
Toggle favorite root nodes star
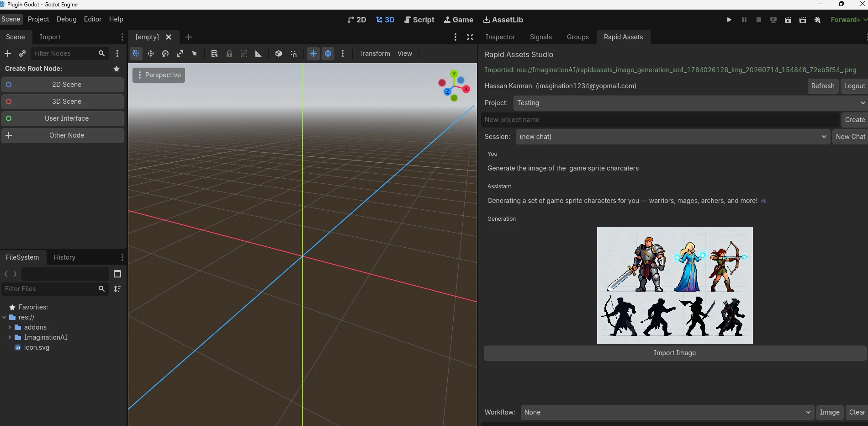(116, 69)
